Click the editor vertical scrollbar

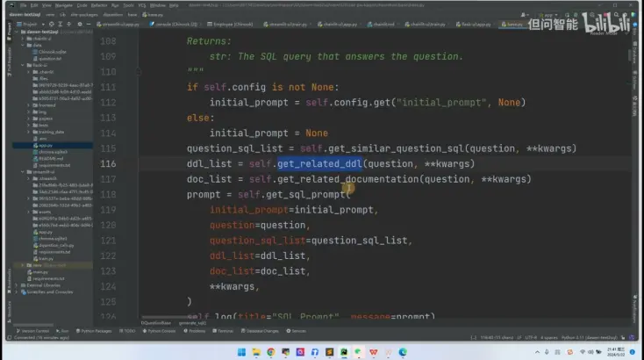coord(630,55)
